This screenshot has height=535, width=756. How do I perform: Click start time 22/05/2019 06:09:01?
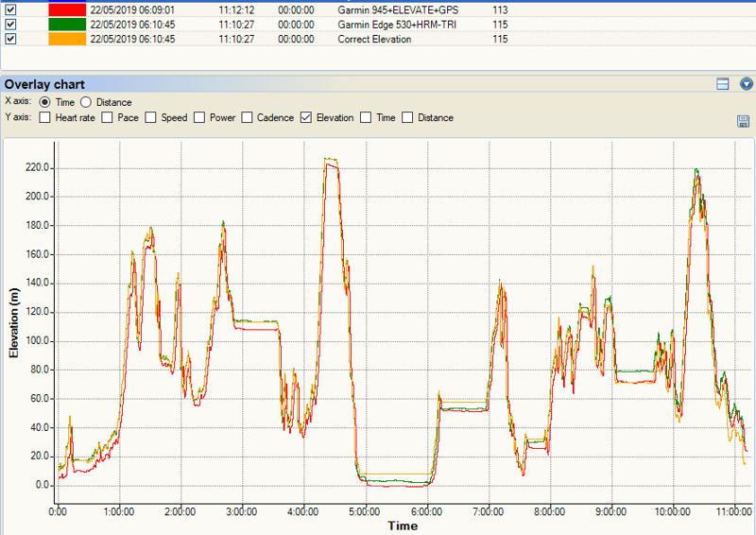(x=132, y=9)
